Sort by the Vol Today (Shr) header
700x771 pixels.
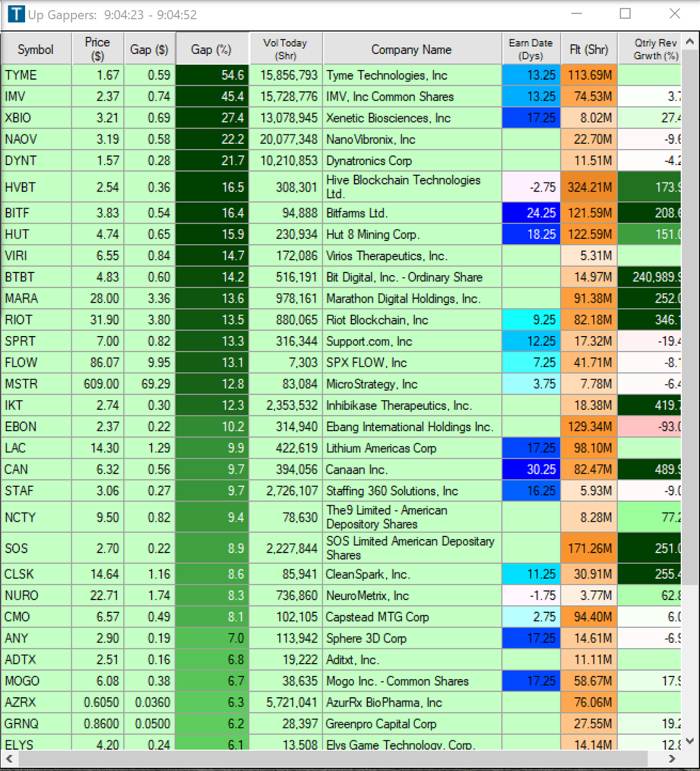pyautogui.click(x=285, y=49)
